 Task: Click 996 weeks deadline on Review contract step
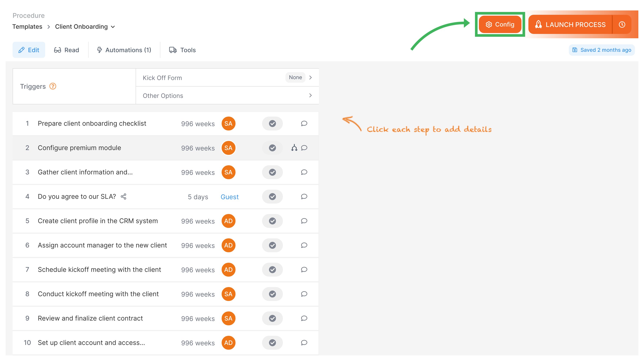pos(198,319)
